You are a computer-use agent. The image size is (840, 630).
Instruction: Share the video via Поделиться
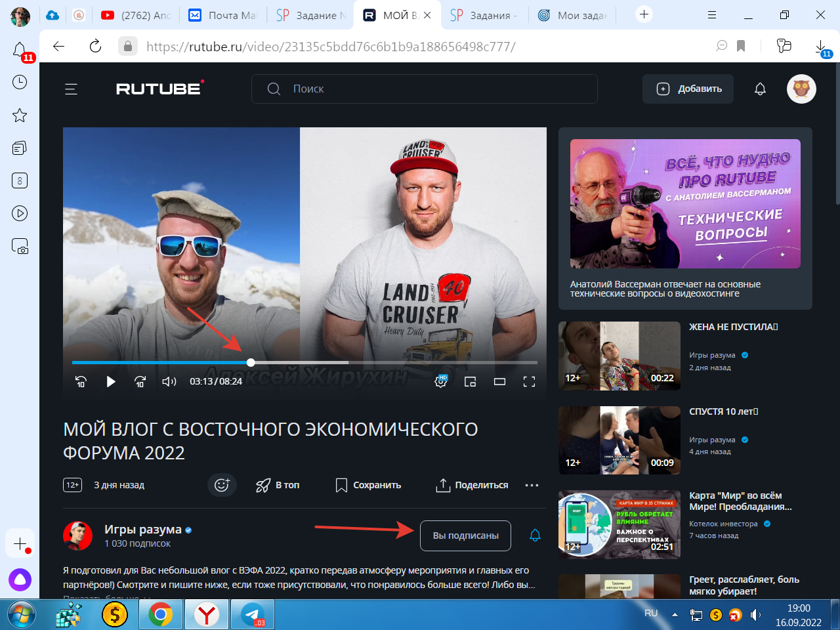click(472, 485)
